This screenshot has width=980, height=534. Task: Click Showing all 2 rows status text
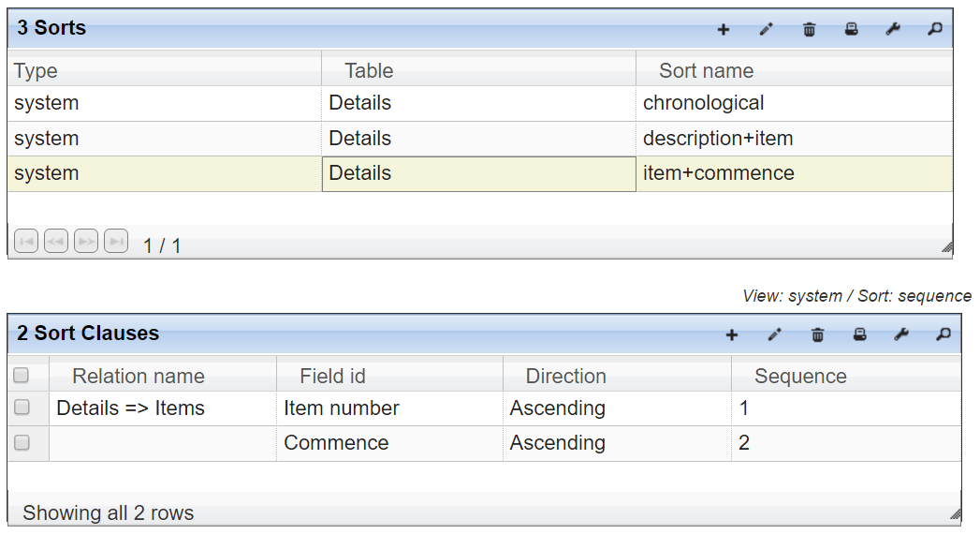[109, 512]
